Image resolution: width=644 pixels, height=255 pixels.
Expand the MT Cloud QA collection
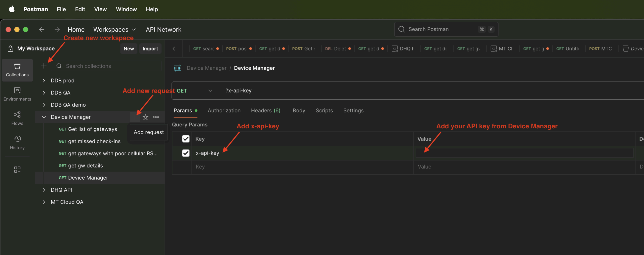[x=44, y=202]
